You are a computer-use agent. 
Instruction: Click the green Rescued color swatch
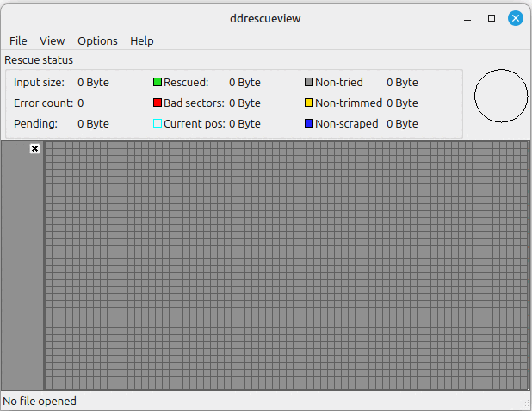158,82
